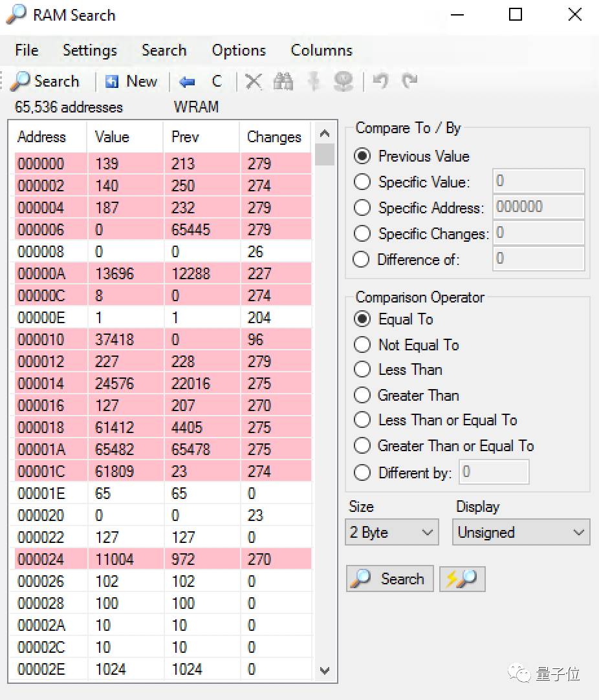Image resolution: width=599 pixels, height=700 pixels.
Task: Select address row 00000E
Action: click(162, 317)
